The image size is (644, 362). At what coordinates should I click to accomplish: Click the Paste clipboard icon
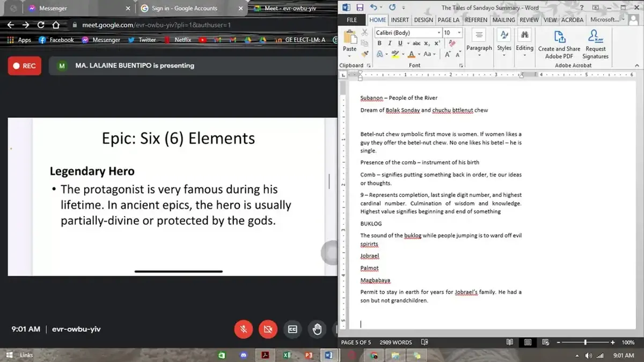(349, 37)
